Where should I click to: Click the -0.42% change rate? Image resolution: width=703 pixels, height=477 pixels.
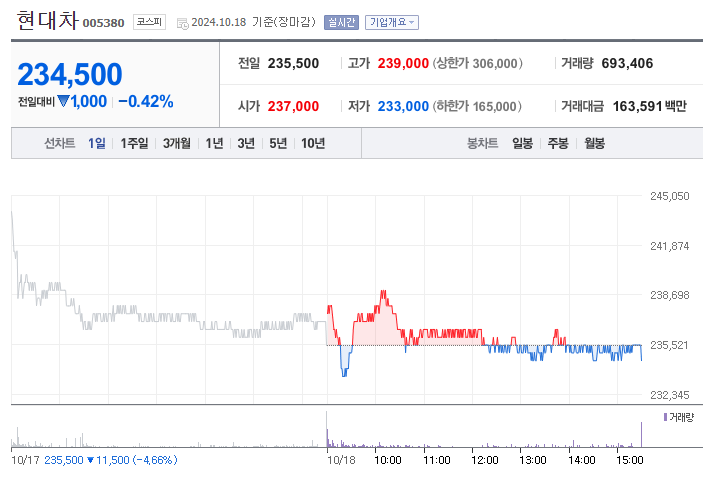click(x=146, y=101)
